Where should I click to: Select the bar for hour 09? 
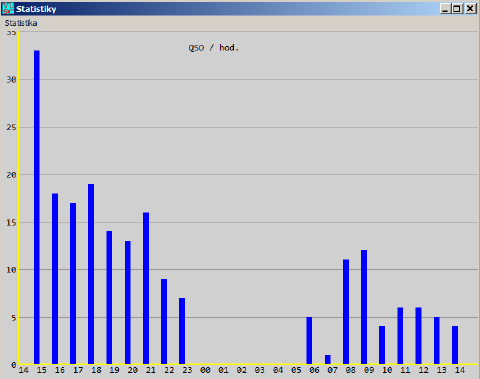364,307
